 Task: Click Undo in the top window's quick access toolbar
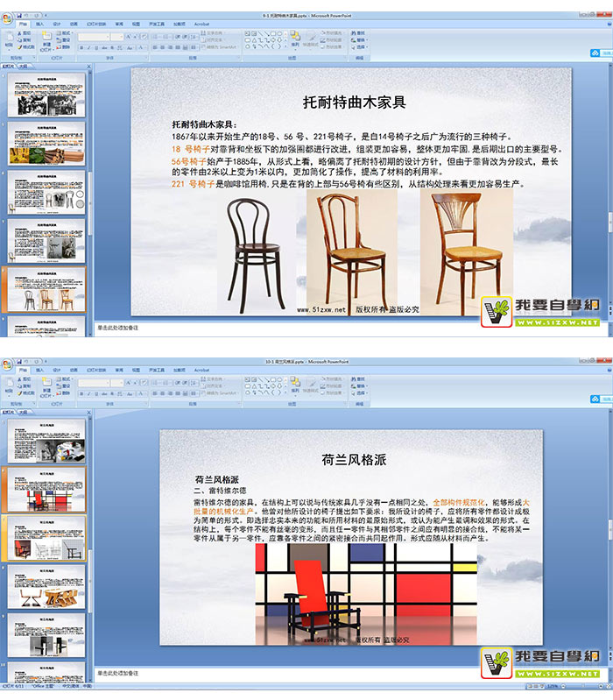click(26, 16)
